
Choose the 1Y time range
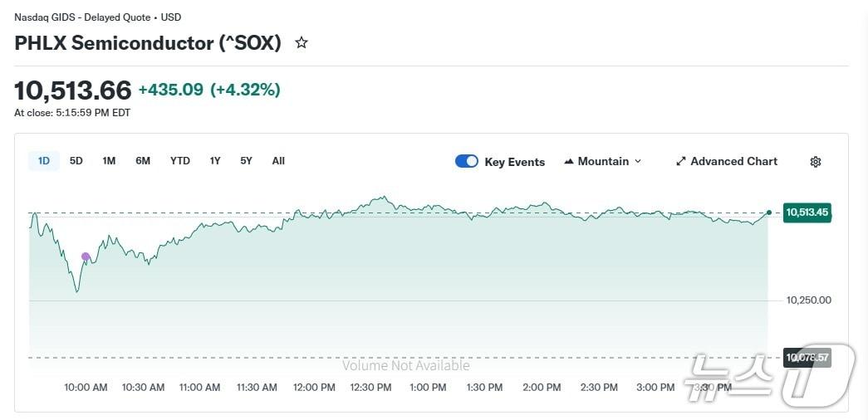(215, 161)
